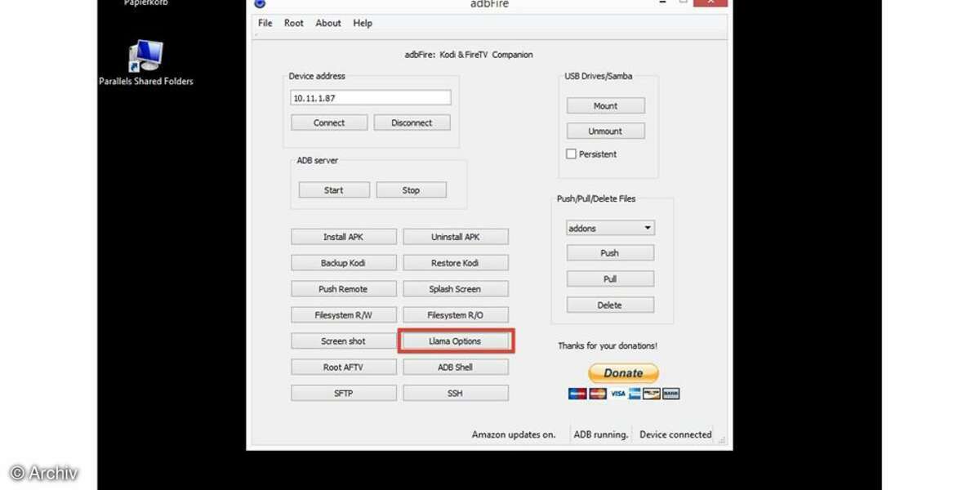Screen dimensions: 980x490
Task: Start the ADB server
Action: (x=334, y=190)
